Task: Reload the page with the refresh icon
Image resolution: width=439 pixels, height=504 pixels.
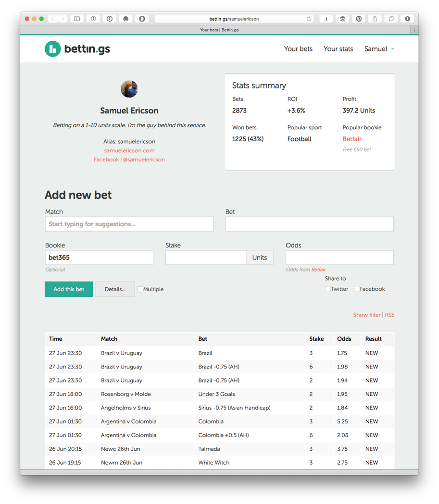Action: (309, 18)
